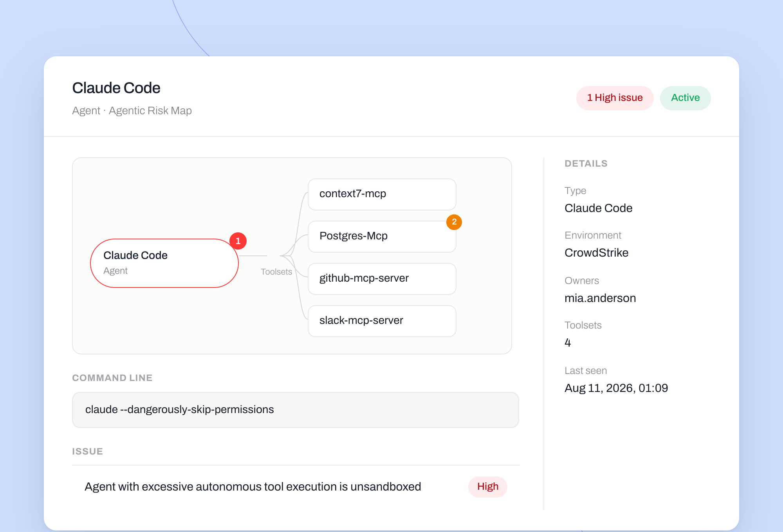This screenshot has height=532, width=783.
Task: Click the Last seen date Aug 11, 2026
Action: (616, 388)
